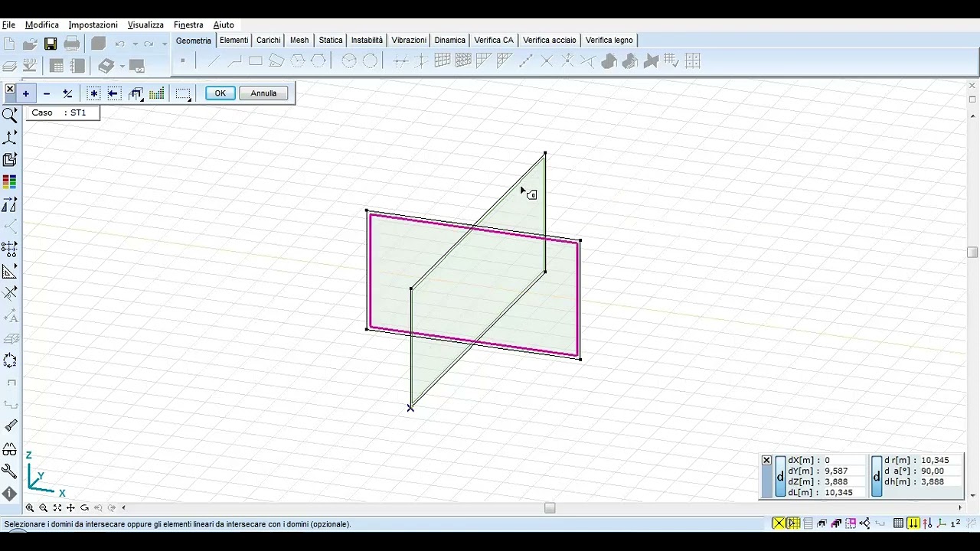Viewport: 980px width, 551px height.
Task: Open the Impostazioni menu
Action: pos(93,24)
